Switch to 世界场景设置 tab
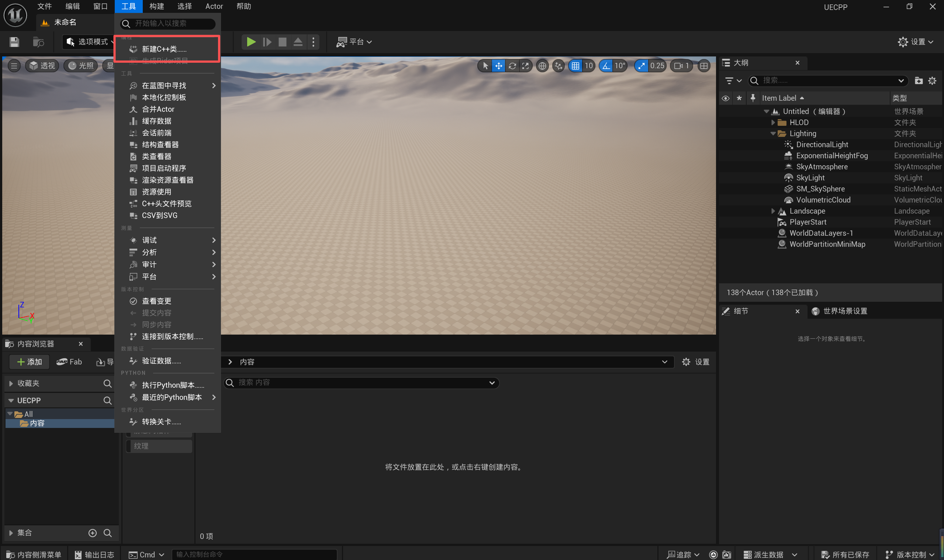 click(844, 311)
